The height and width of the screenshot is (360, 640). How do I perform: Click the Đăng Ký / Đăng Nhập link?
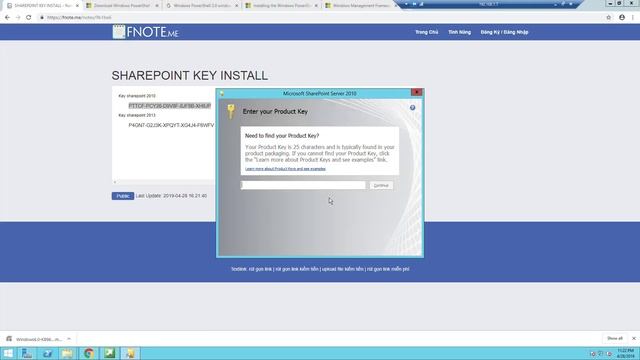pyautogui.click(x=504, y=32)
